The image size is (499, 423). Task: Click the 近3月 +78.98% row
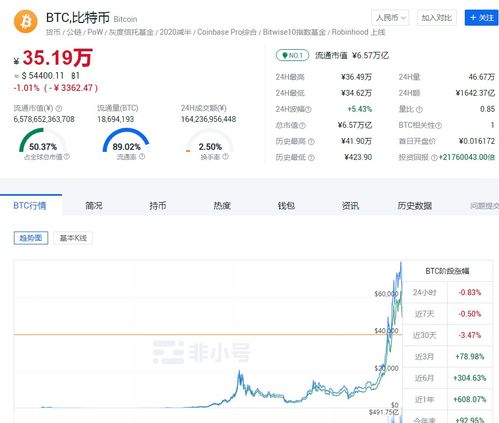[x=448, y=356]
